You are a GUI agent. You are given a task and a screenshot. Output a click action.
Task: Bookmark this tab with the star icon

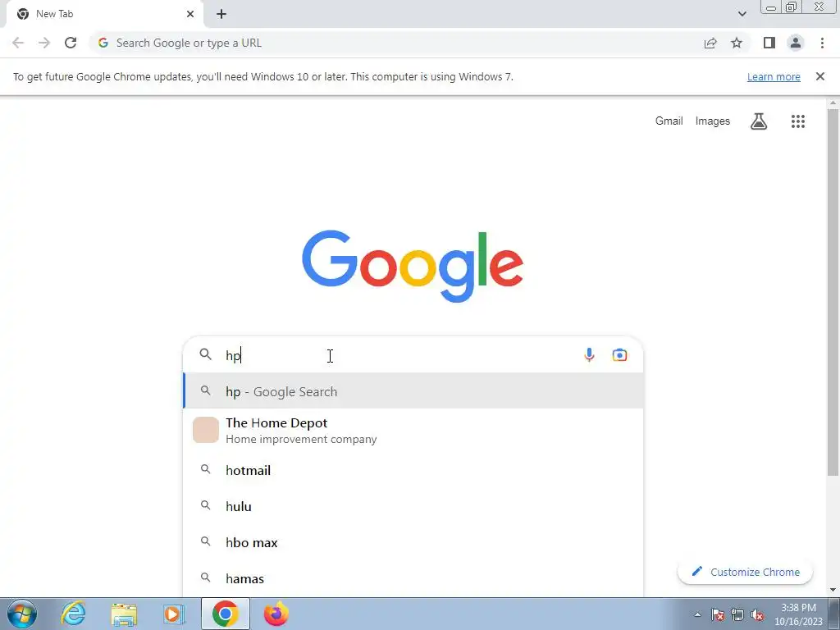click(x=737, y=43)
